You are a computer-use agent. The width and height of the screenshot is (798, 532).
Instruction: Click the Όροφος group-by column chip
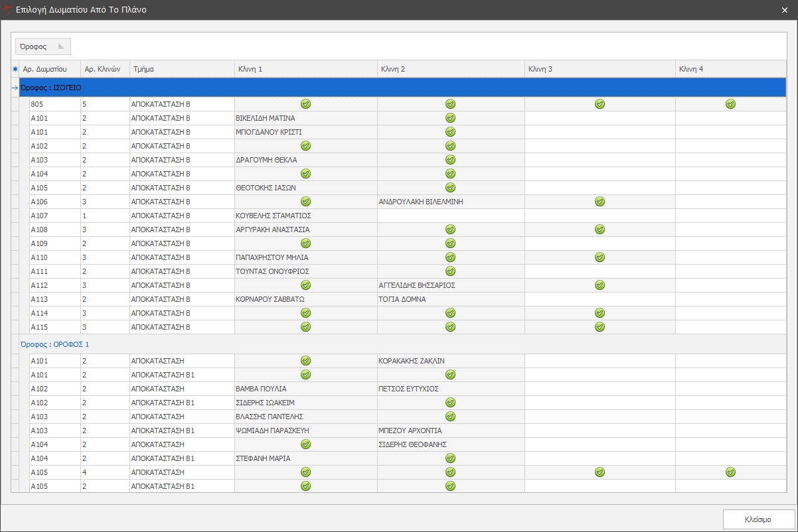coord(42,46)
